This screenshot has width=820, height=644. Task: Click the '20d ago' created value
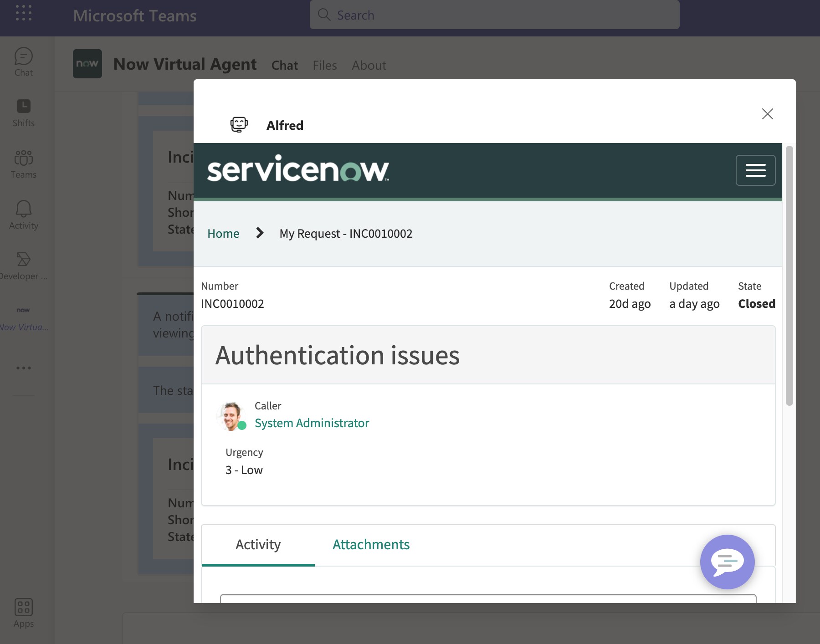630,304
